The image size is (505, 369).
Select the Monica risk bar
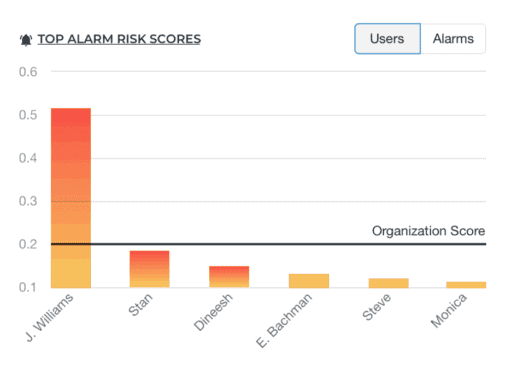pos(466,285)
